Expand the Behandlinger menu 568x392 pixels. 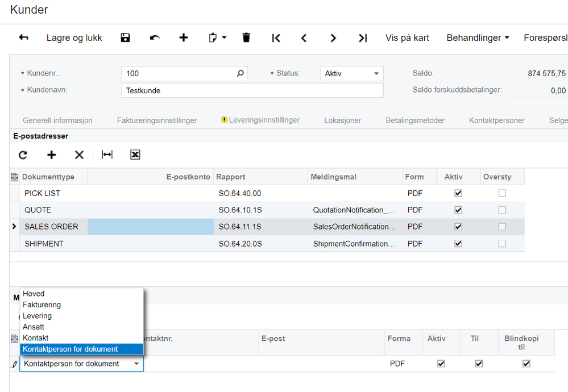pyautogui.click(x=478, y=37)
